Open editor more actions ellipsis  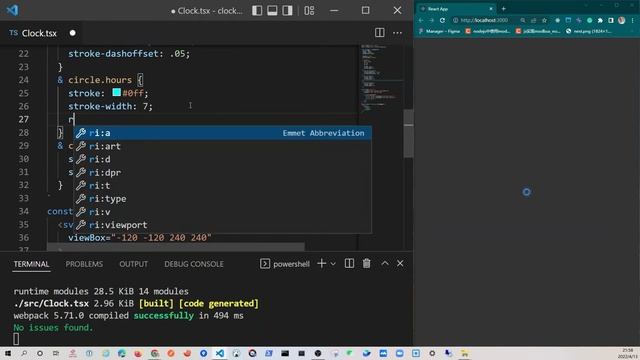coord(397,33)
